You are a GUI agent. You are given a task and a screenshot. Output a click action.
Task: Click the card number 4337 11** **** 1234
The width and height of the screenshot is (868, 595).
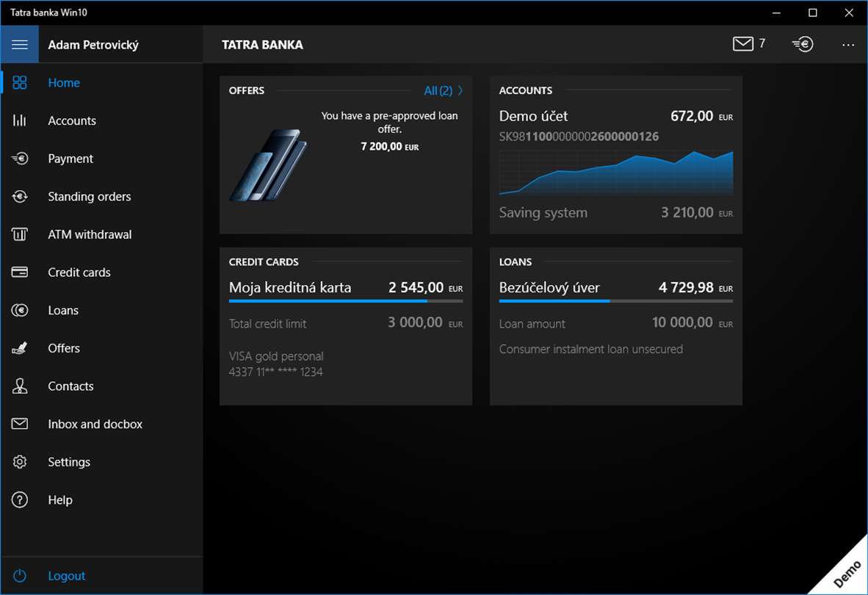275,372
